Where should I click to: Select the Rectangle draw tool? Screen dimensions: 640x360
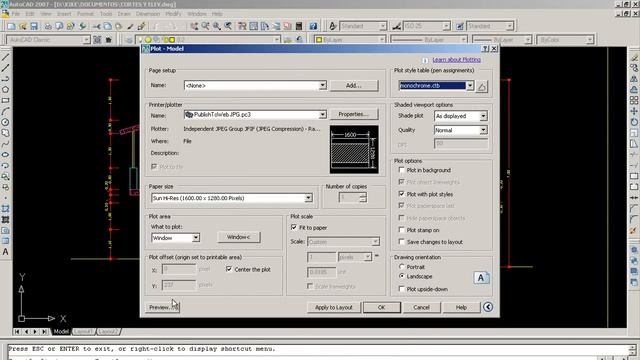(x=5, y=100)
